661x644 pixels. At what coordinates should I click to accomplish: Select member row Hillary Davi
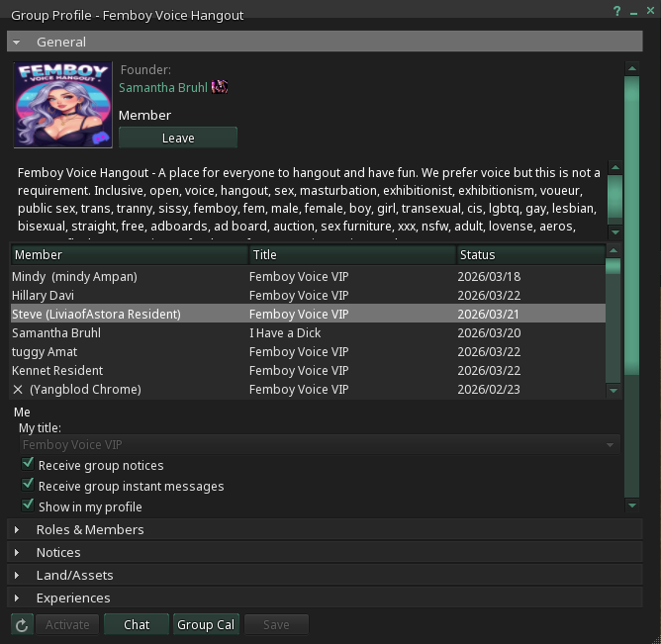point(308,296)
